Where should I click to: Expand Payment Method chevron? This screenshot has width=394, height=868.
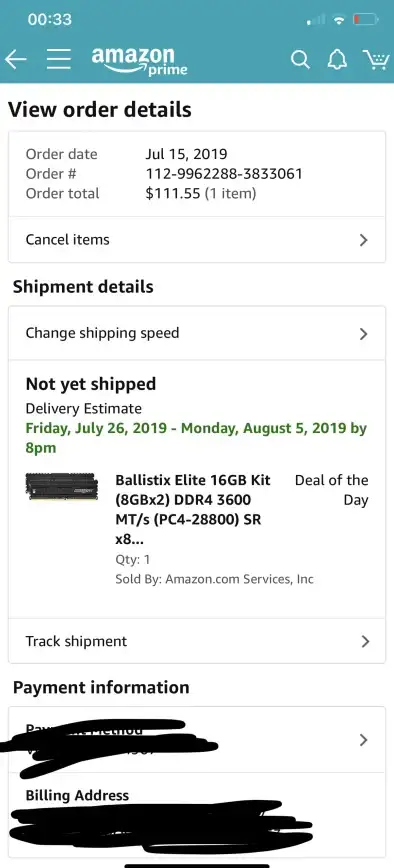pos(364,740)
